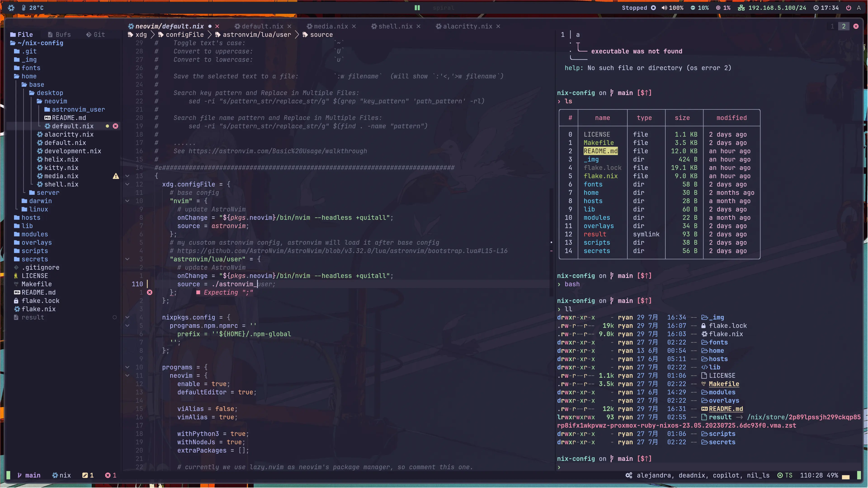Screen dimensions: 868x488
Task: Click the NixOS snowflake icon in top bar
Action: pos(11,8)
